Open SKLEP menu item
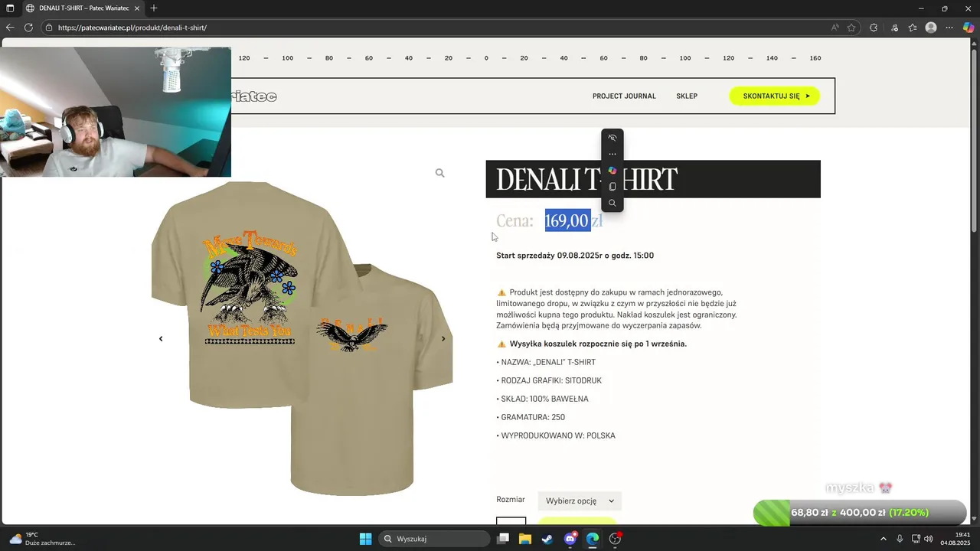 687,96
